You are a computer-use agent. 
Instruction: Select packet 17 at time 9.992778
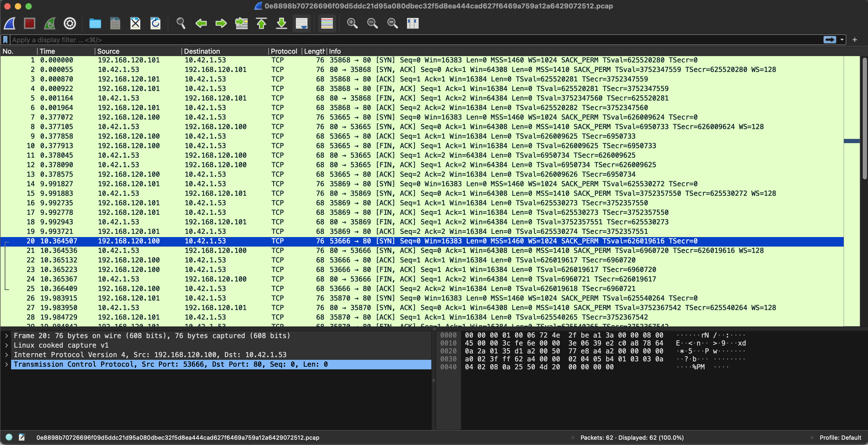click(422, 212)
